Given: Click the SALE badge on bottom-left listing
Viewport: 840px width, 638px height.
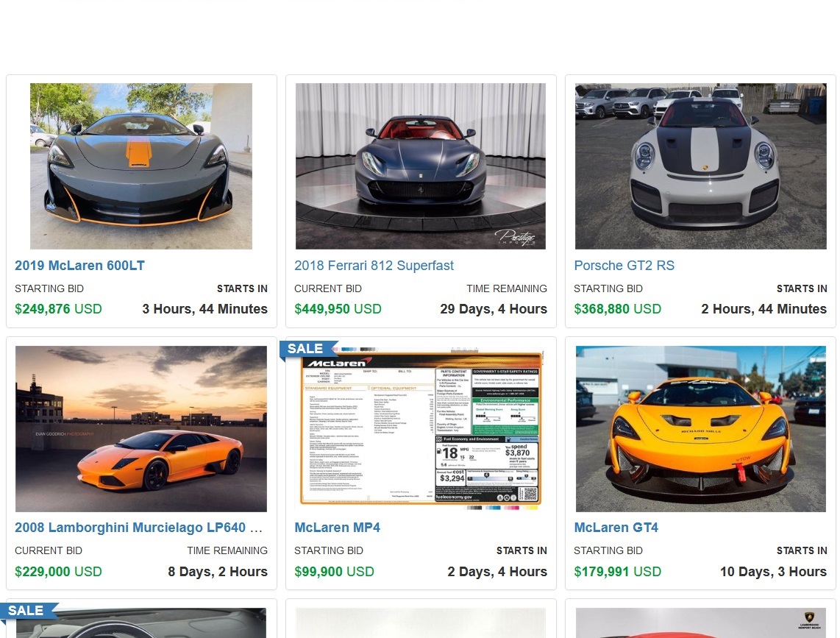Looking at the screenshot, I should (27, 611).
